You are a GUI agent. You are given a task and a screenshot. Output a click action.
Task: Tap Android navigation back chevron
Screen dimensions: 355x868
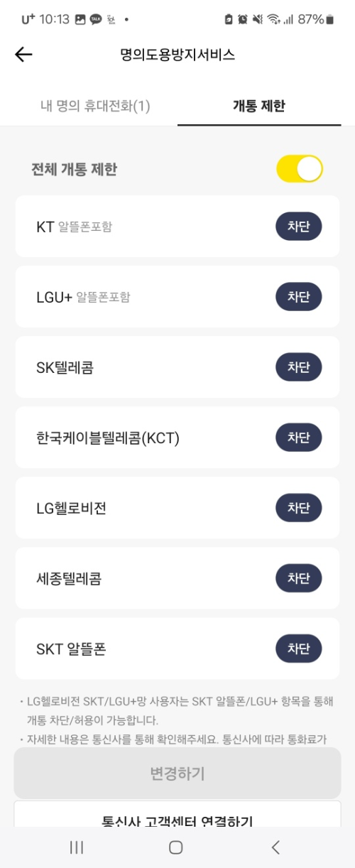[276, 847]
